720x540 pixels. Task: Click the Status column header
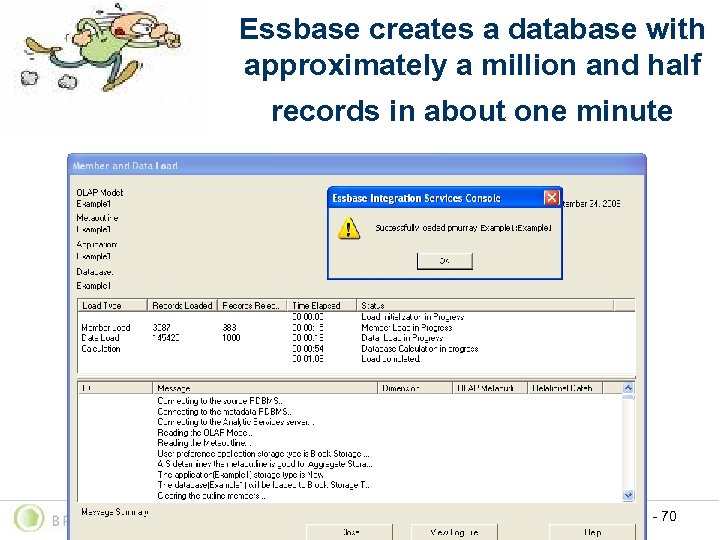point(485,305)
